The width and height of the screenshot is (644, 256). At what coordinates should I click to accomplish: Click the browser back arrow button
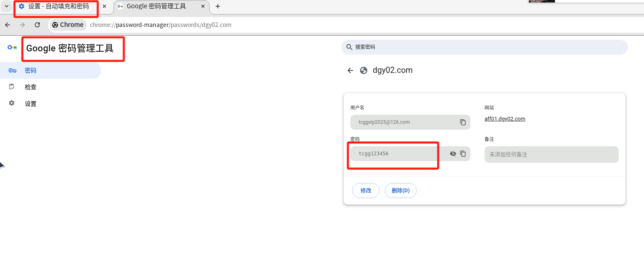point(7,25)
